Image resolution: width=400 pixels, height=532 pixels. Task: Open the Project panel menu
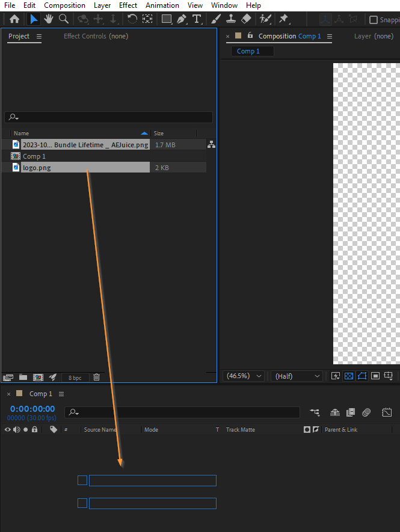[x=39, y=36]
